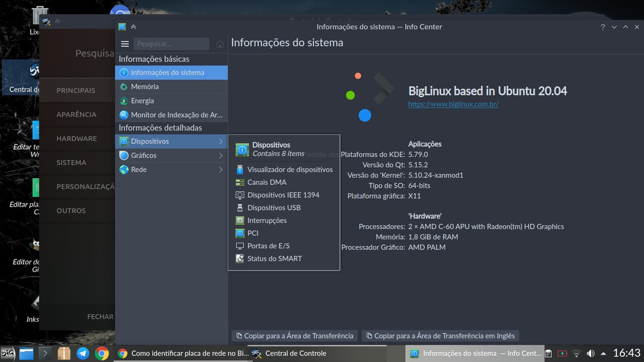Click the Info Center taskbar entry
This screenshot has width=644, height=362.
(x=474, y=353)
